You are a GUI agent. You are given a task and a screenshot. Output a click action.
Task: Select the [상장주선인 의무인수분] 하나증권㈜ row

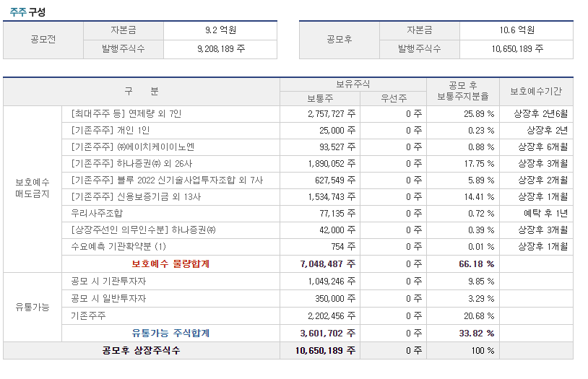[x=170, y=230]
